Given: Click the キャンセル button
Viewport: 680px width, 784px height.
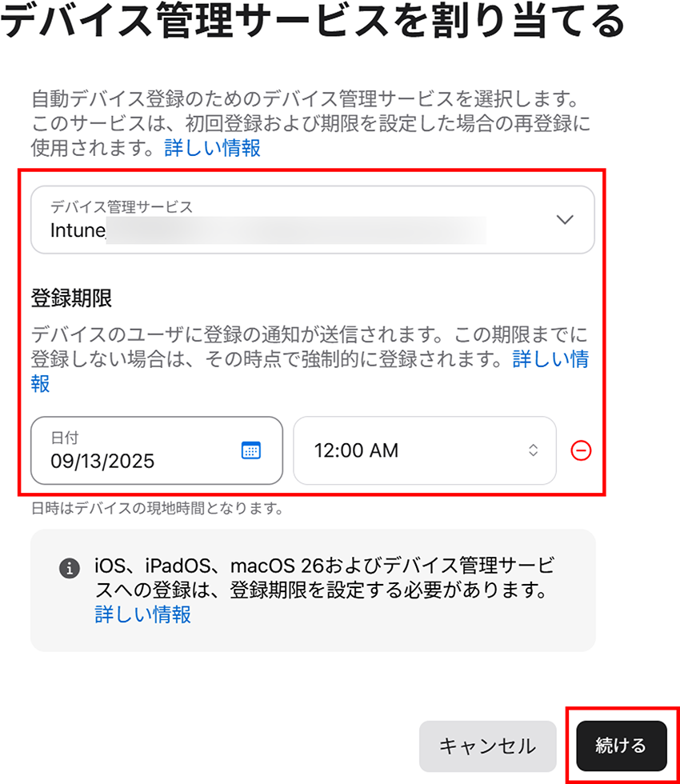Looking at the screenshot, I should tap(487, 746).
